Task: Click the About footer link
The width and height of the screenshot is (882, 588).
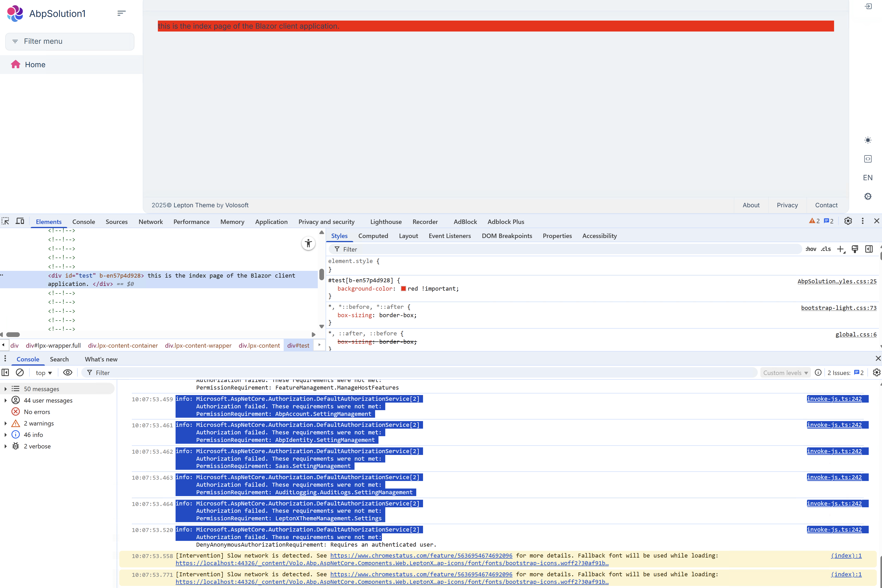Action: tap(751, 205)
